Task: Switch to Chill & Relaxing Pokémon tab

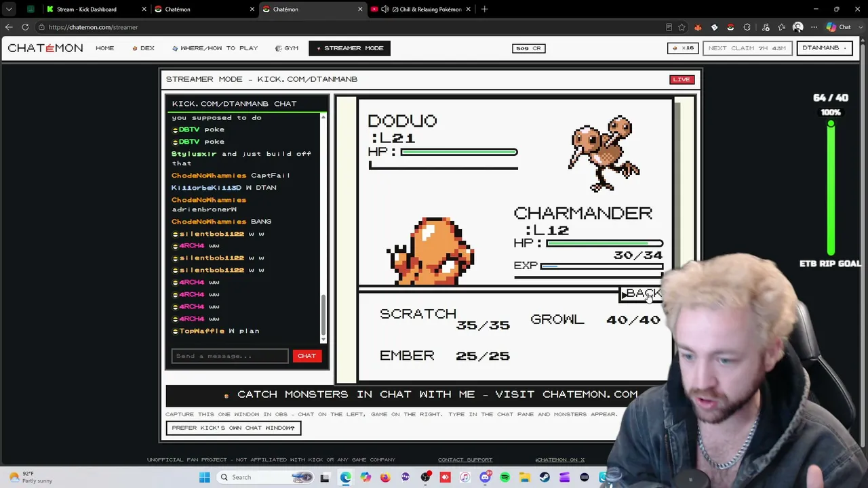Action: 420,9
